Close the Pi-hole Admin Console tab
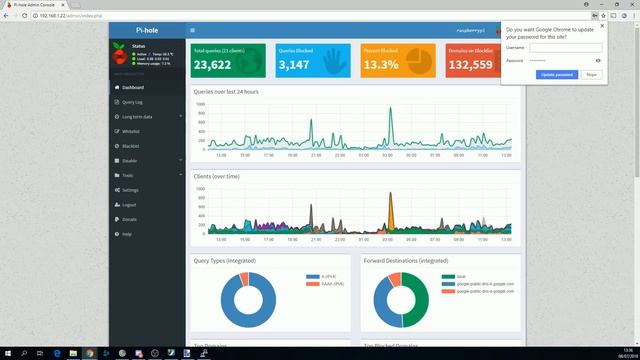This screenshot has height=360, width=640. pyautogui.click(x=63, y=5)
